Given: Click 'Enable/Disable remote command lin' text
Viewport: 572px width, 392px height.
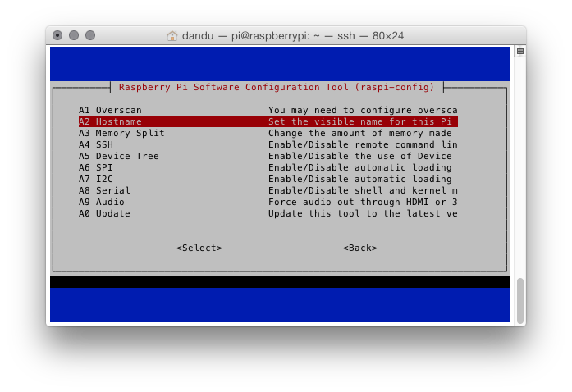Looking at the screenshot, I should [363, 144].
